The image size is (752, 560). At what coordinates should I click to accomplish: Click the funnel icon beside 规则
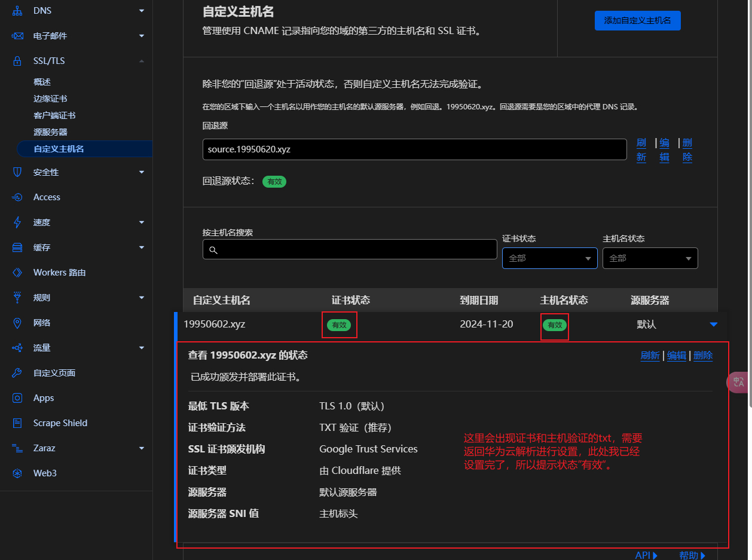tap(17, 298)
